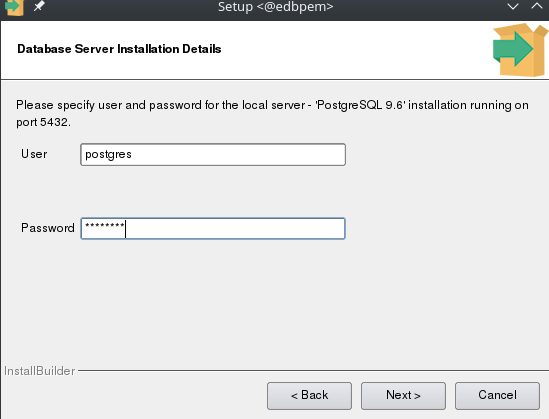Click the empty area right of the User field
This screenshot has height=419, width=549.
click(446, 154)
